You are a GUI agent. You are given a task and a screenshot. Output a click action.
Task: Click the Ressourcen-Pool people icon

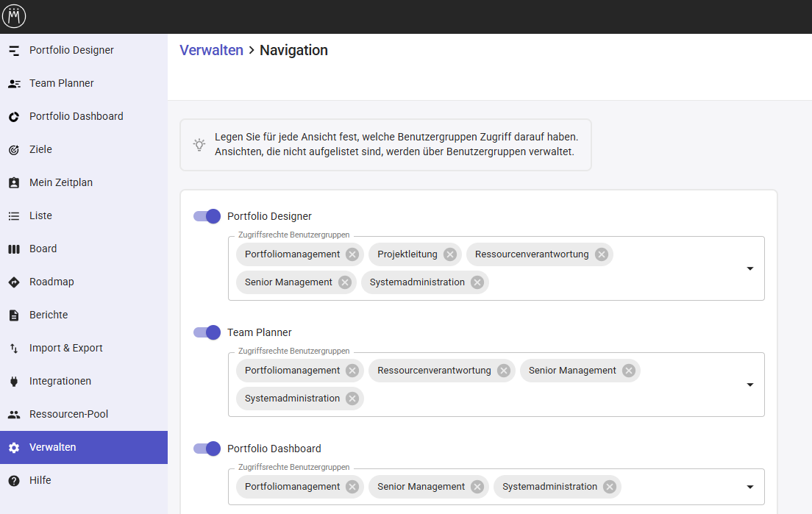click(14, 415)
